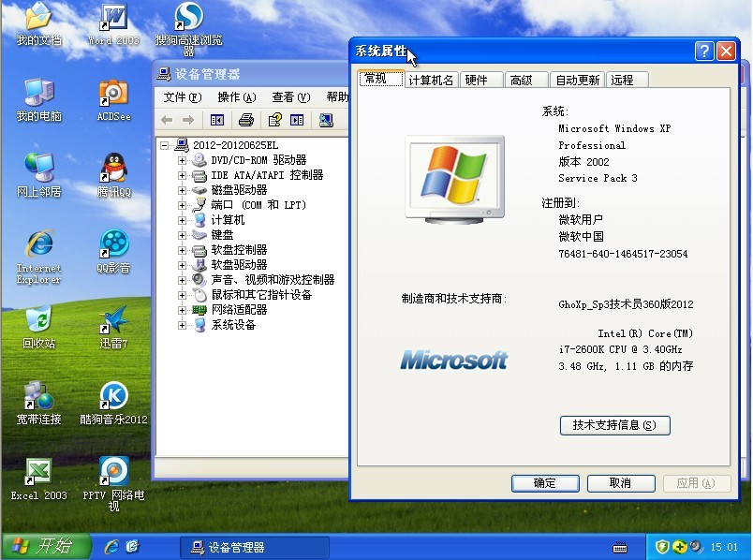
Task: Click 设备管理器 taskbar button
Action: pyautogui.click(x=255, y=547)
